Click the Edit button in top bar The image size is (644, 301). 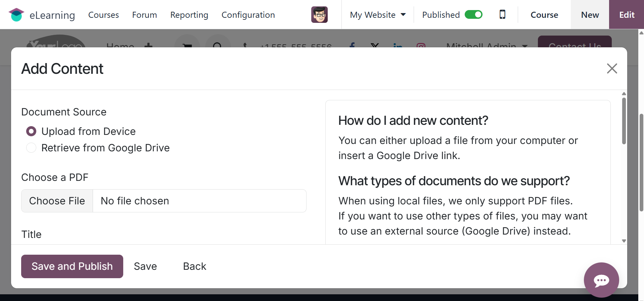click(627, 15)
